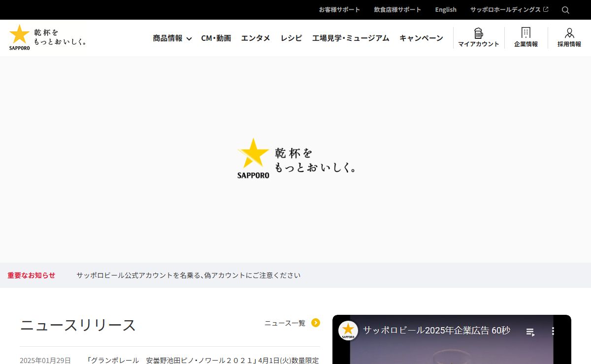The height and width of the screenshot is (364, 591).
Task: Open お客様サポート link
Action: 339,10
